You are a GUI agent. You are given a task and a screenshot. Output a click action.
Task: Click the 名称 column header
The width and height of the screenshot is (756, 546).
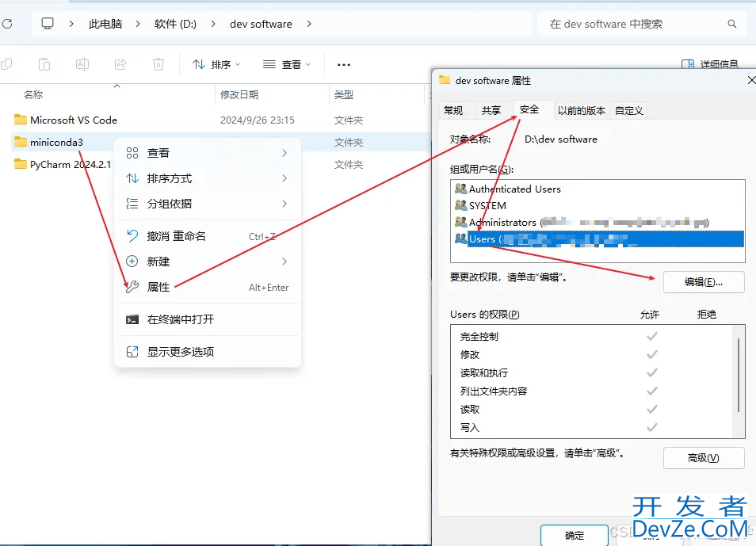(33, 94)
